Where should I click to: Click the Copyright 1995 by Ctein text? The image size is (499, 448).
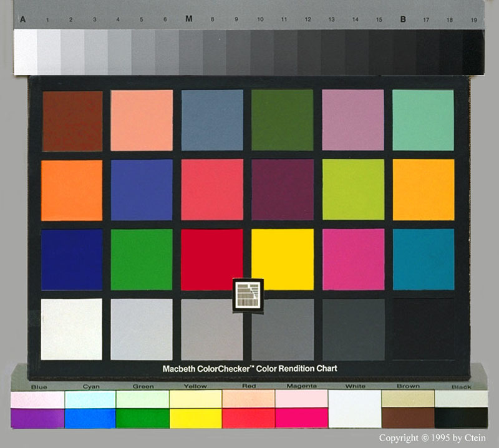[x=432, y=438]
